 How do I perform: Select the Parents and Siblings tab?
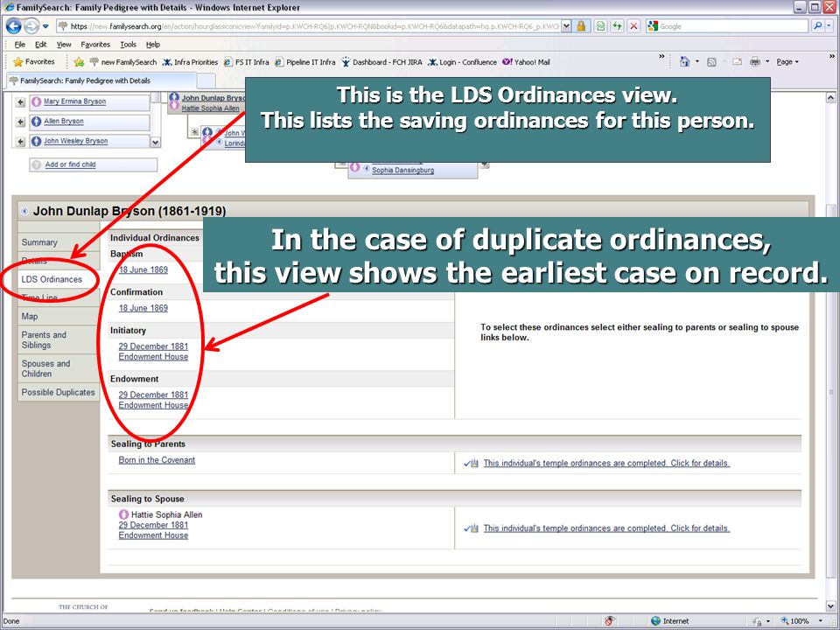pos(59,339)
